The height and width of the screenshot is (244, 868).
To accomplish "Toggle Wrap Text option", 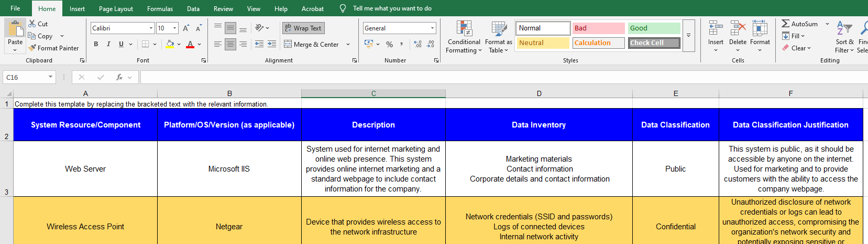I will pyautogui.click(x=303, y=28).
